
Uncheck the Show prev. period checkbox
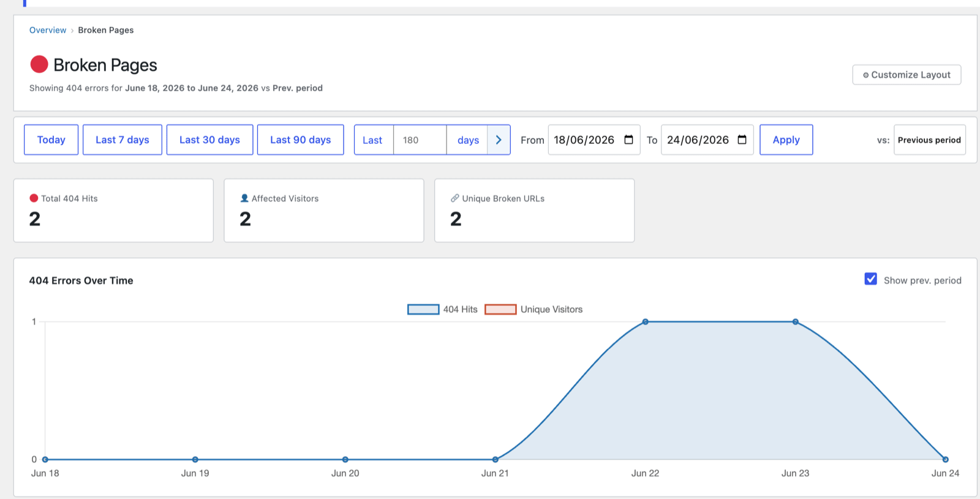pyautogui.click(x=870, y=279)
